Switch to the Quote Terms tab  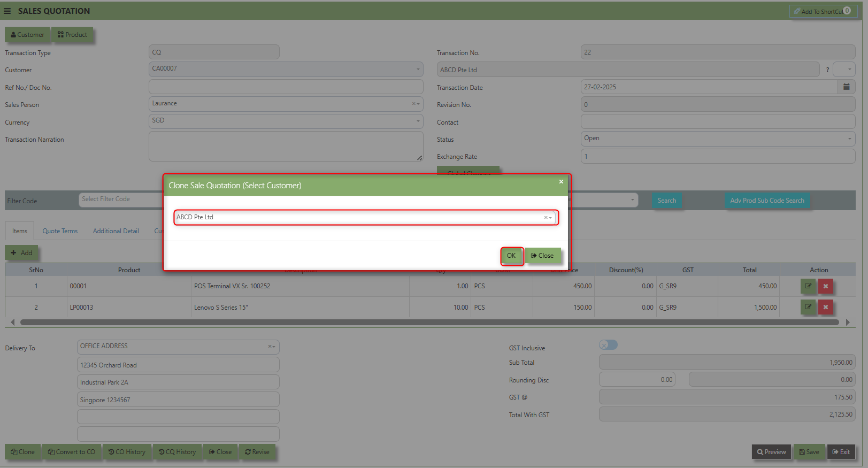tap(60, 231)
